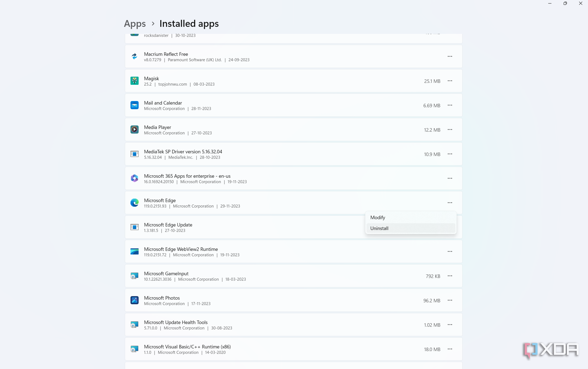Viewport: 588px width, 369px height.
Task: Go back to Apps breadcrumb
Action: click(x=135, y=24)
